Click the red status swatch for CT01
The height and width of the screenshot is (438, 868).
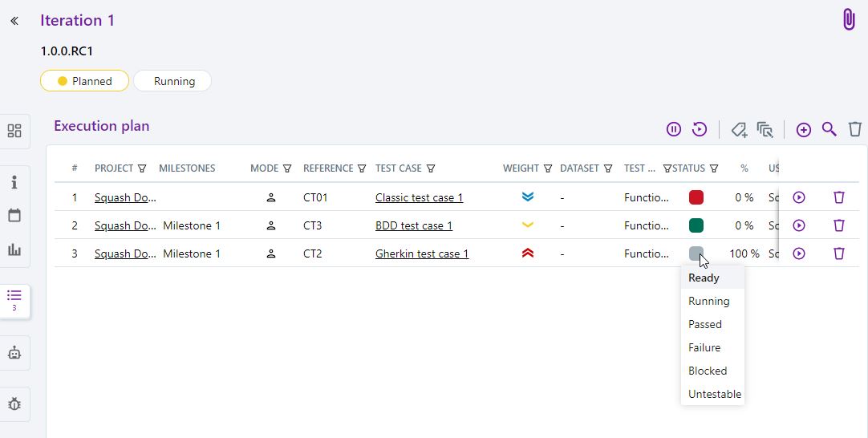pos(696,197)
